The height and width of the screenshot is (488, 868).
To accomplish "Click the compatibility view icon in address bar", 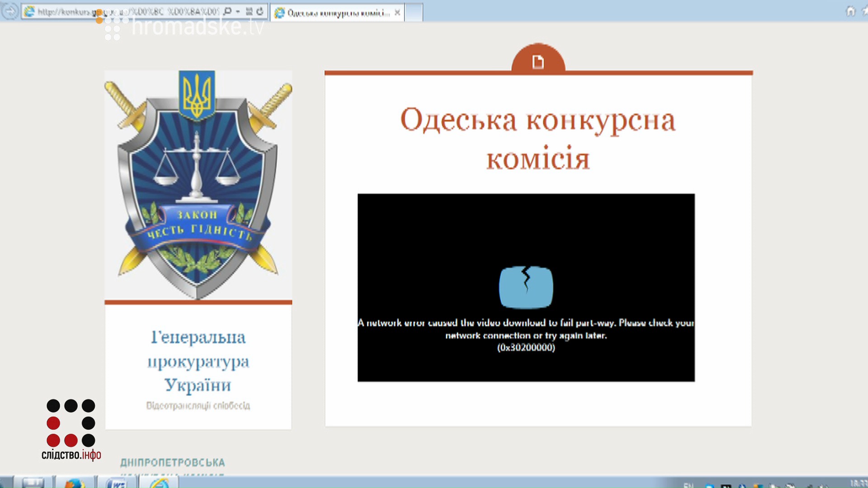I will (x=249, y=11).
